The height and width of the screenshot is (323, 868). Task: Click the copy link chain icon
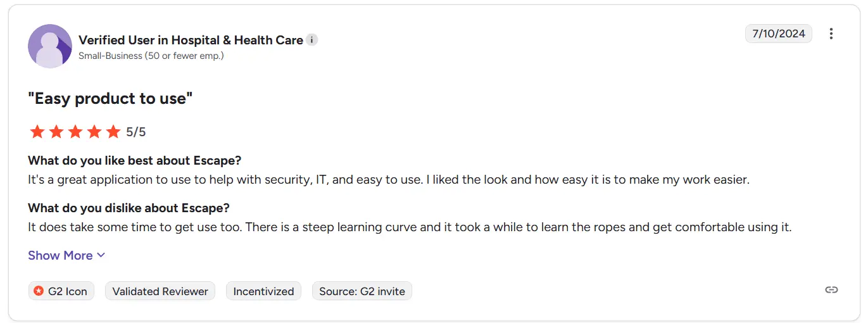click(x=831, y=290)
